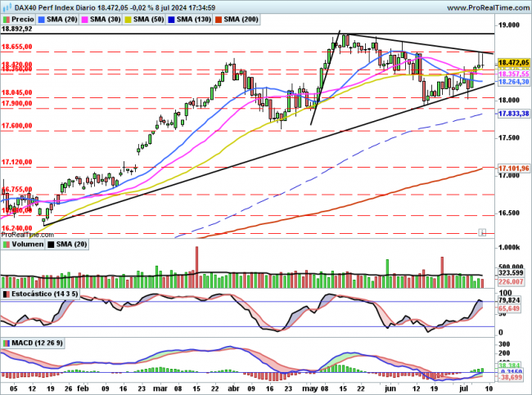Click the blue SMA (20) legend swatch
The image size is (532, 395).
tap(44, 17)
